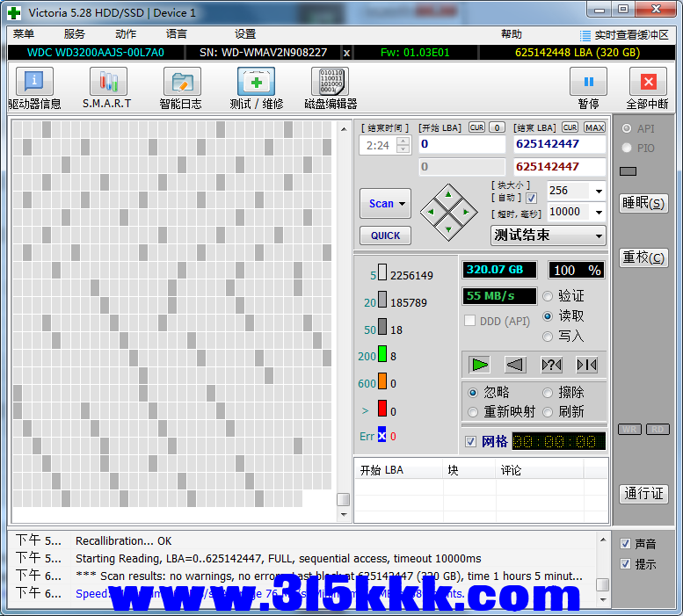Open the S.M.A.R.T icon

tap(108, 82)
